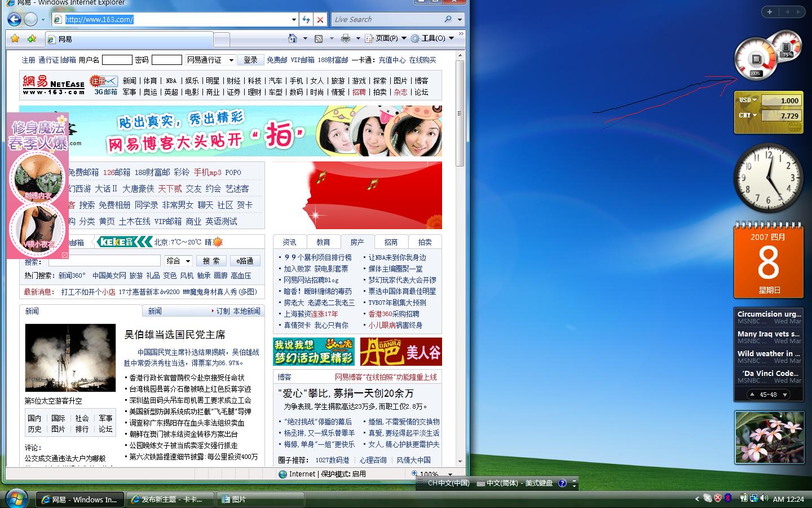812x508 pixels.
Task: Click the language bar help icon
Action: click(x=562, y=483)
